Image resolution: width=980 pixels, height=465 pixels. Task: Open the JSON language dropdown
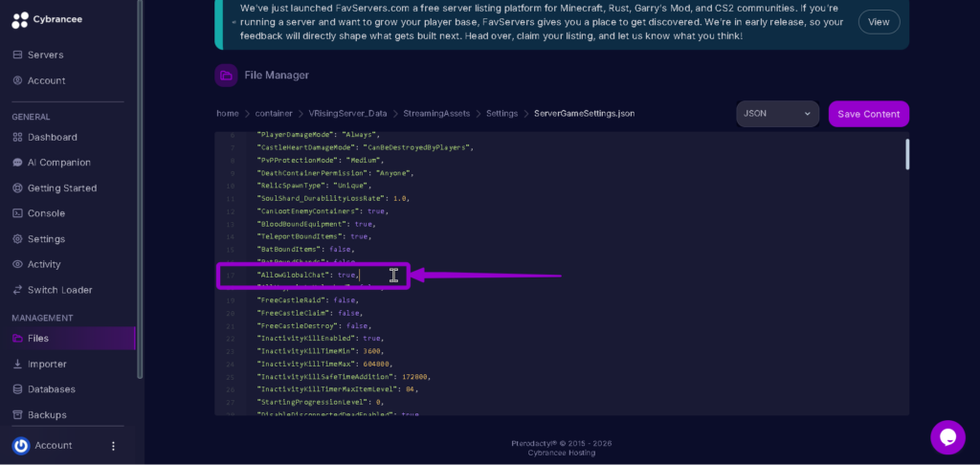(777, 114)
